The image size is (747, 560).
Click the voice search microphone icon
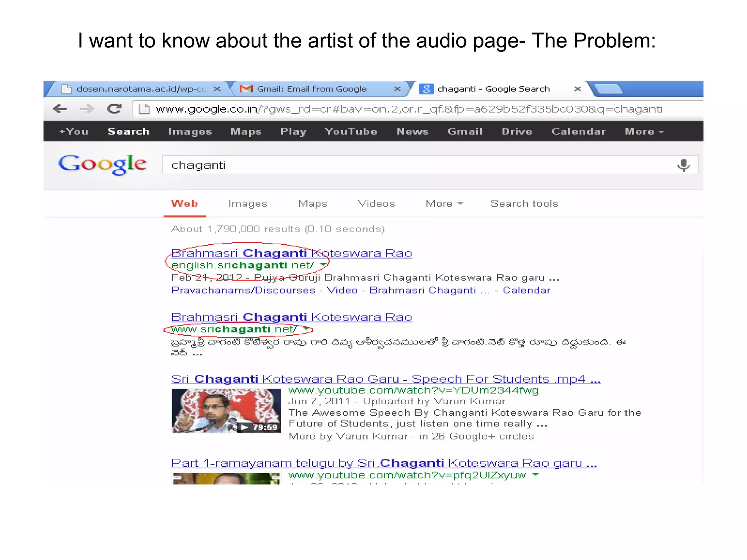[x=684, y=165]
